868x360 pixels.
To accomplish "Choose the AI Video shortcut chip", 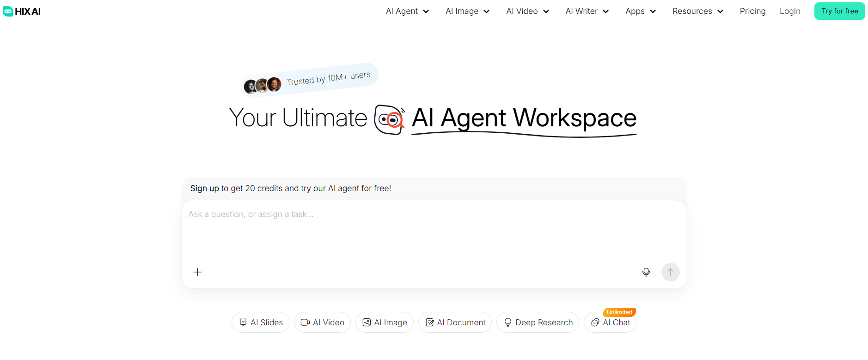I will pyautogui.click(x=322, y=323).
